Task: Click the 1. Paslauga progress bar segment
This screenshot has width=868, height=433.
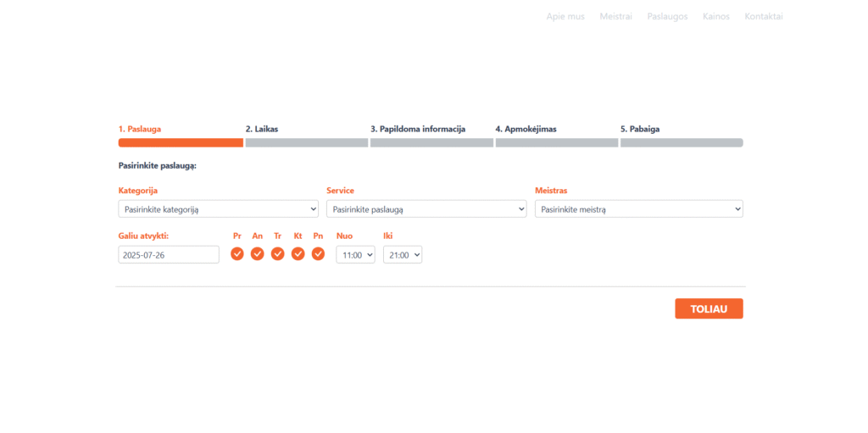Action: (181, 142)
